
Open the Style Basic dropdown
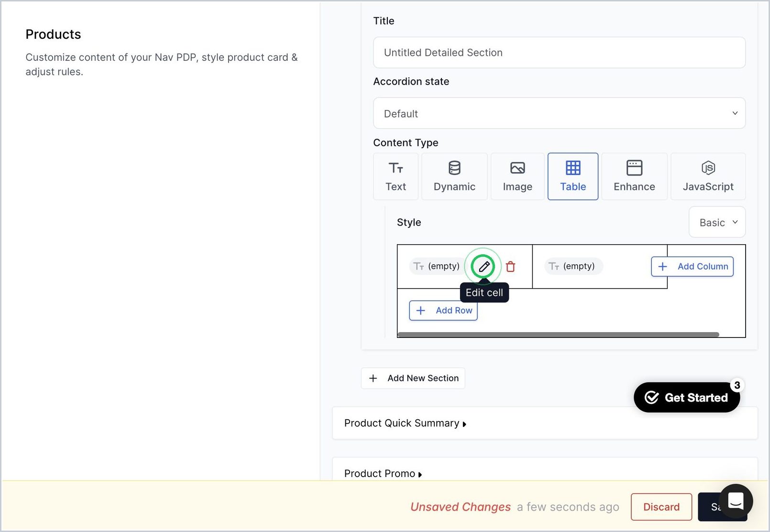pyautogui.click(x=717, y=222)
